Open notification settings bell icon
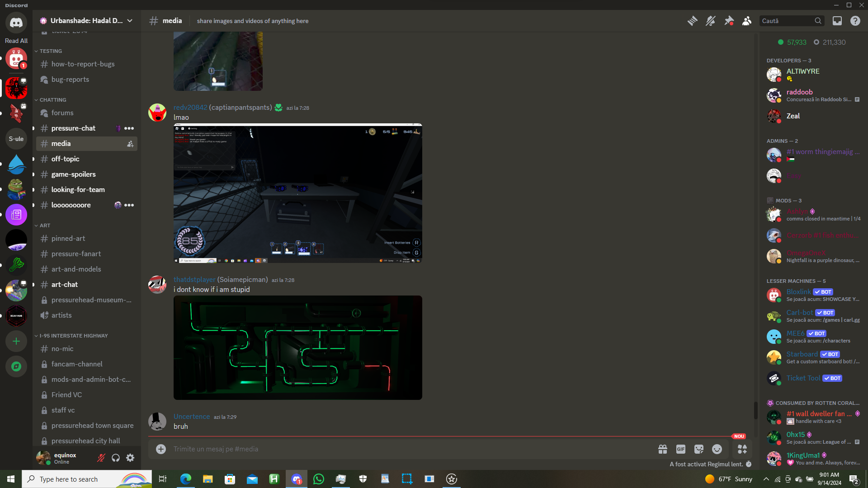 (x=711, y=21)
